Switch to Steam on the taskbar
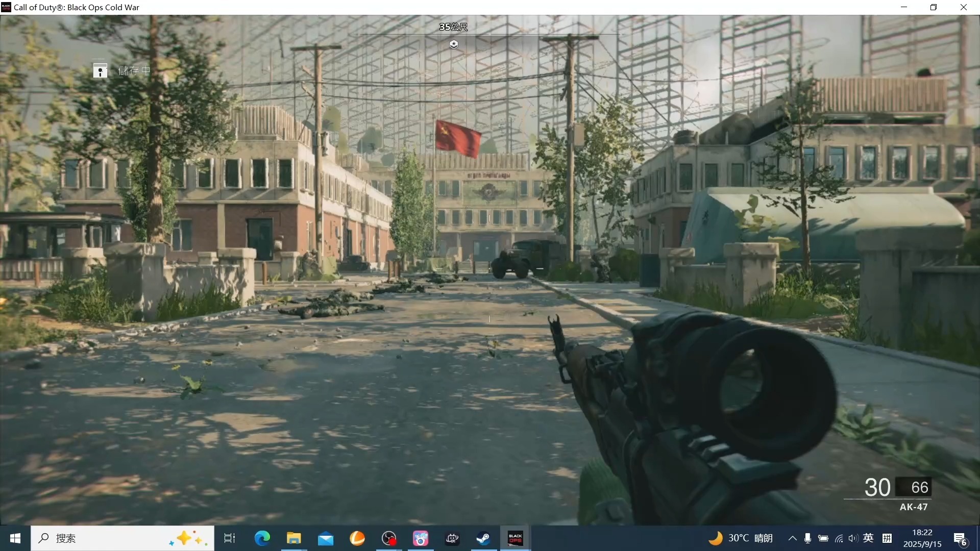Screen dimensions: 980x551 (483, 538)
